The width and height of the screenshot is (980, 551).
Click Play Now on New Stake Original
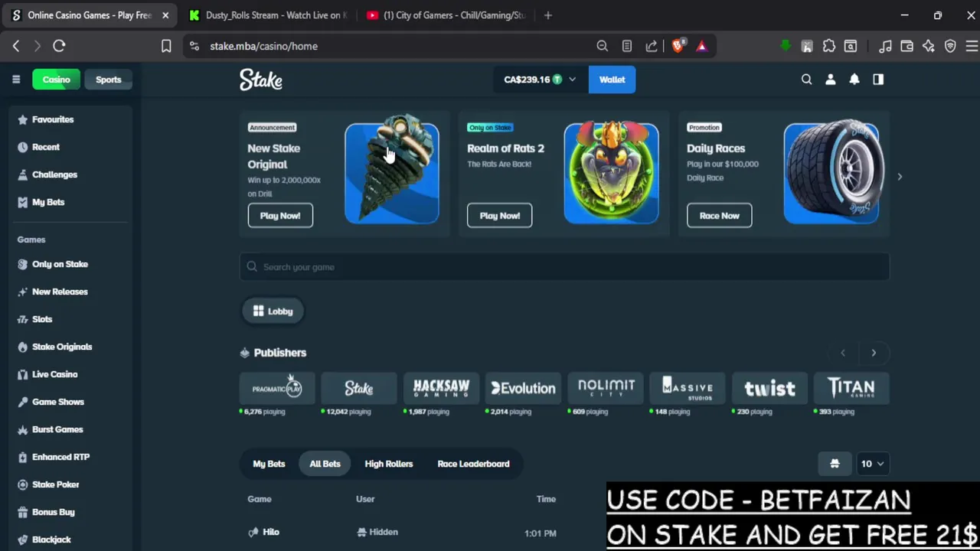tap(280, 216)
